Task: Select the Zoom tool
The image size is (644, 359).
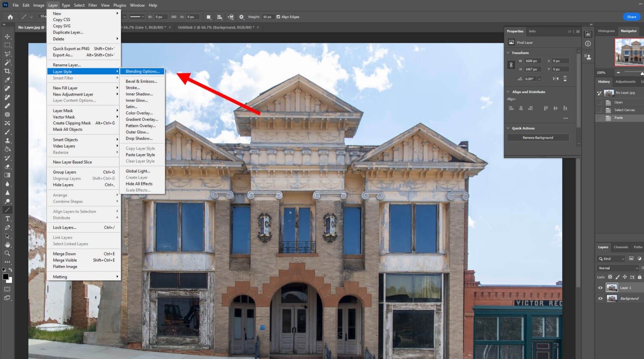Action: 7,253
